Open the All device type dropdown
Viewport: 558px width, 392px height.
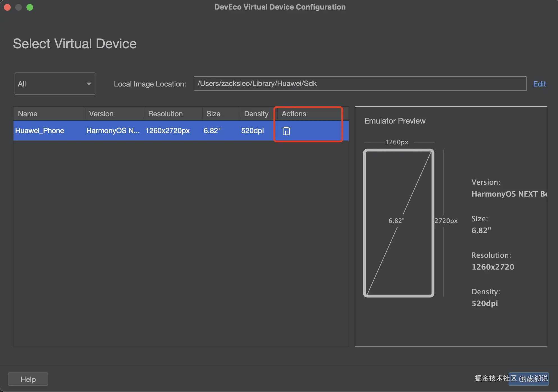tap(55, 84)
